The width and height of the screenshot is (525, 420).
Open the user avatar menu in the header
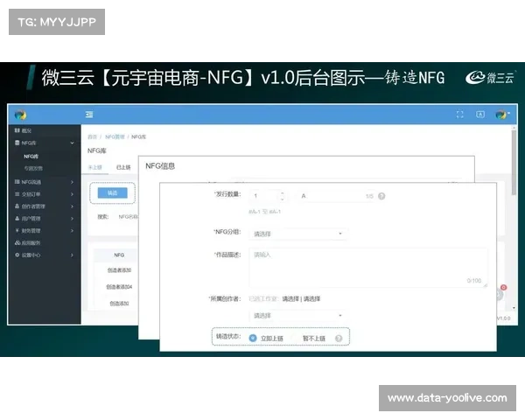click(502, 115)
